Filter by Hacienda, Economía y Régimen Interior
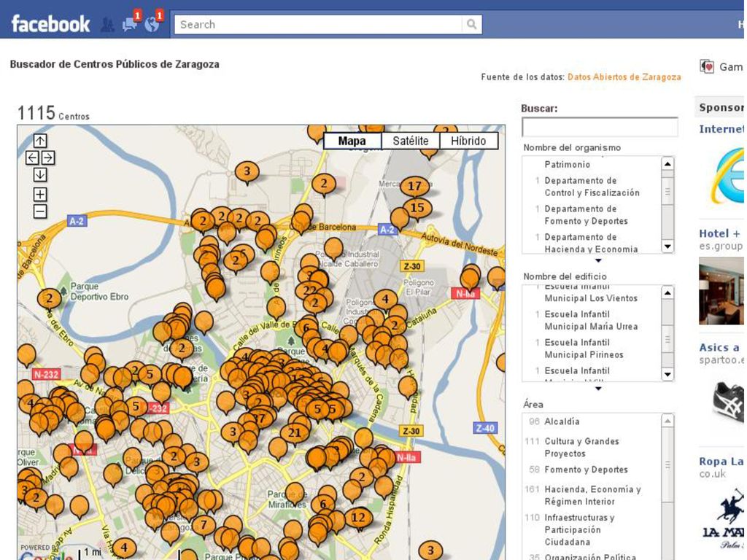 592,495
